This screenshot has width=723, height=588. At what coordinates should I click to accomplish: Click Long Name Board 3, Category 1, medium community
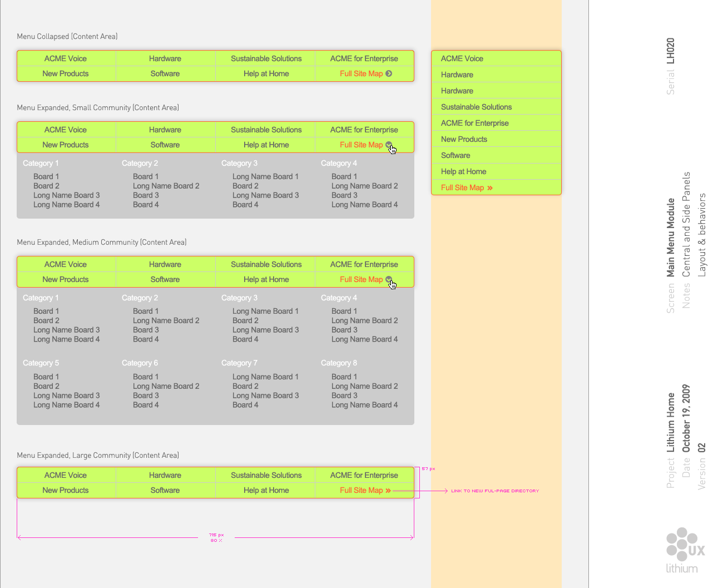pyautogui.click(x=67, y=330)
